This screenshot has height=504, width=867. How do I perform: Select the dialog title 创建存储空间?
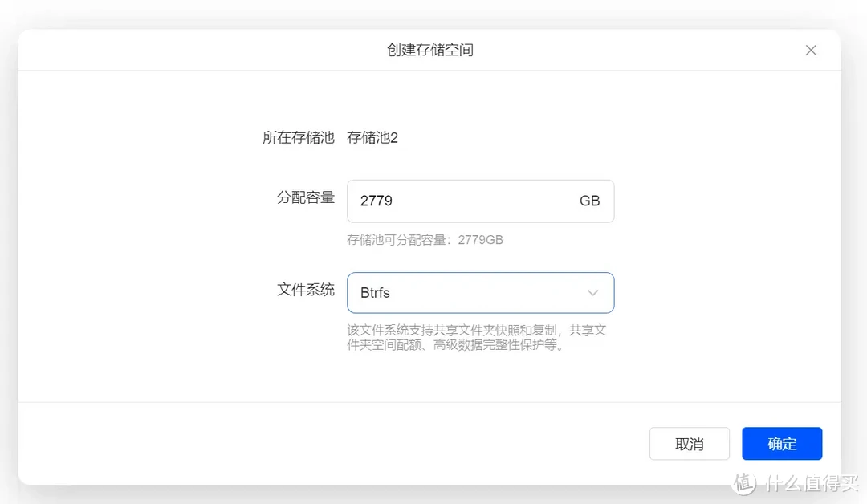(x=431, y=49)
